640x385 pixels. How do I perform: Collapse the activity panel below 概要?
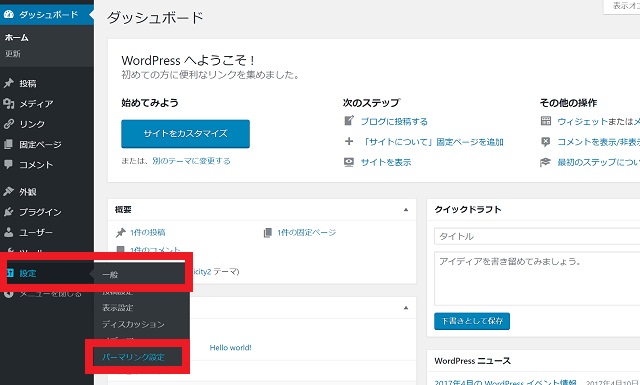point(406,307)
